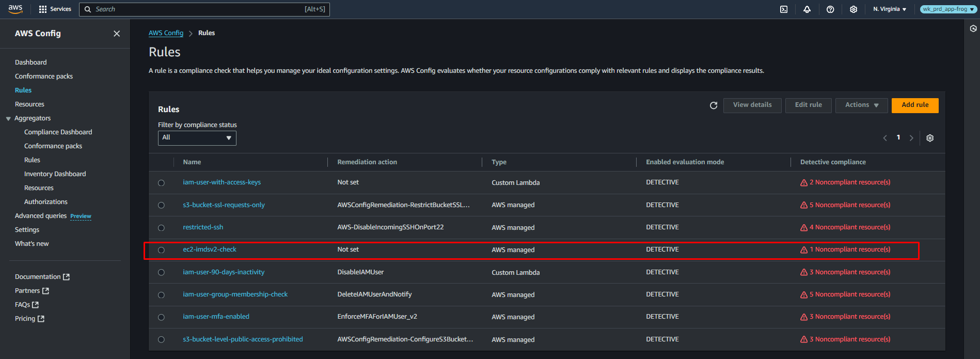
Task: Open the notifications bell
Action: point(807,9)
